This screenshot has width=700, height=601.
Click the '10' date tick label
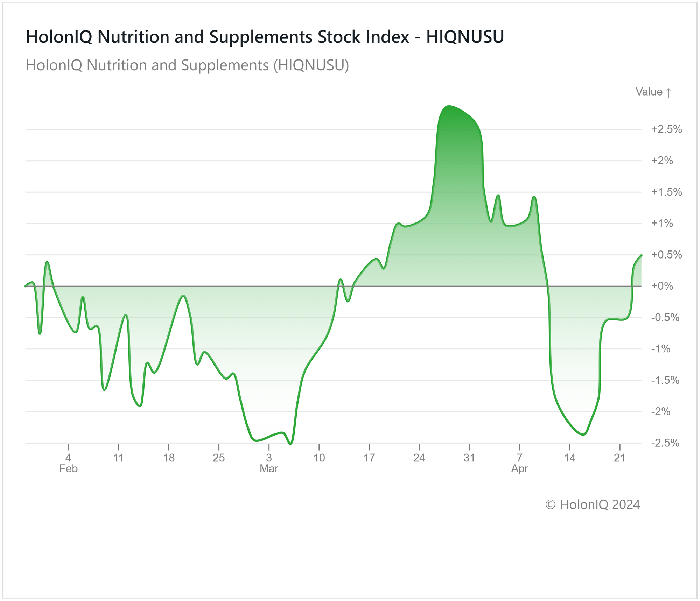pos(319,458)
